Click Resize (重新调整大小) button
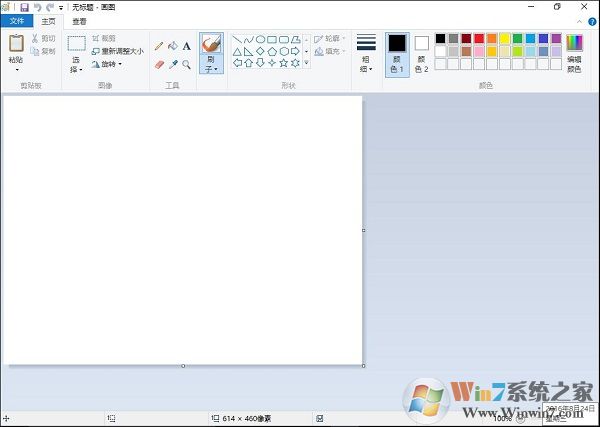 117,51
